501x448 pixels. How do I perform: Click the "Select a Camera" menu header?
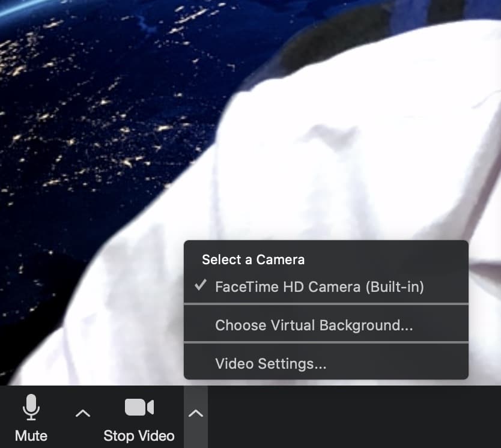[253, 259]
